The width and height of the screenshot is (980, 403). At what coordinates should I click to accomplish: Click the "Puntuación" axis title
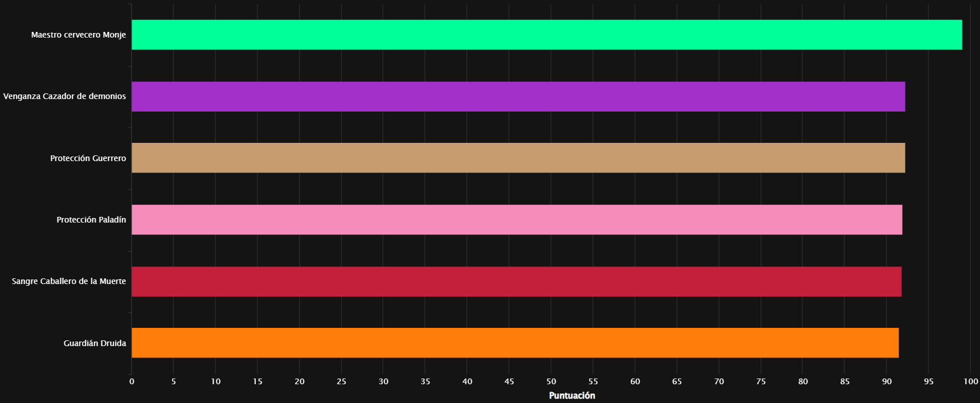571,396
